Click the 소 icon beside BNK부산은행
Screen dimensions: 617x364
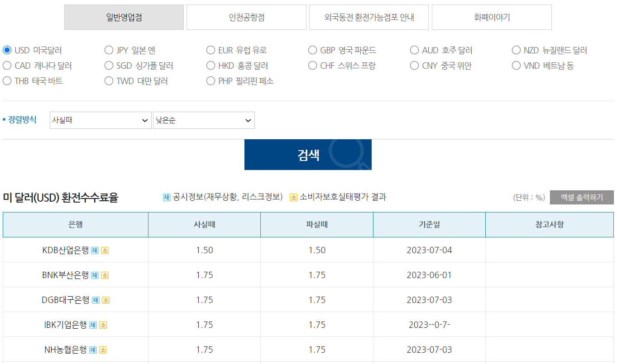click(x=104, y=275)
